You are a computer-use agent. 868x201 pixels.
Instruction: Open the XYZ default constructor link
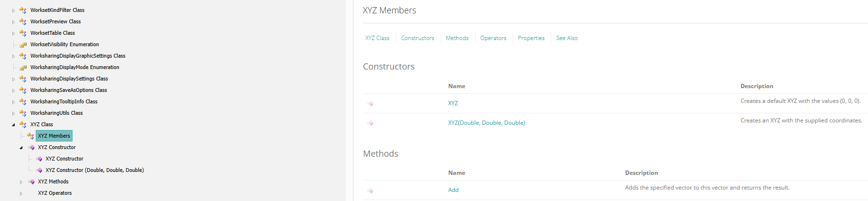coord(453,103)
